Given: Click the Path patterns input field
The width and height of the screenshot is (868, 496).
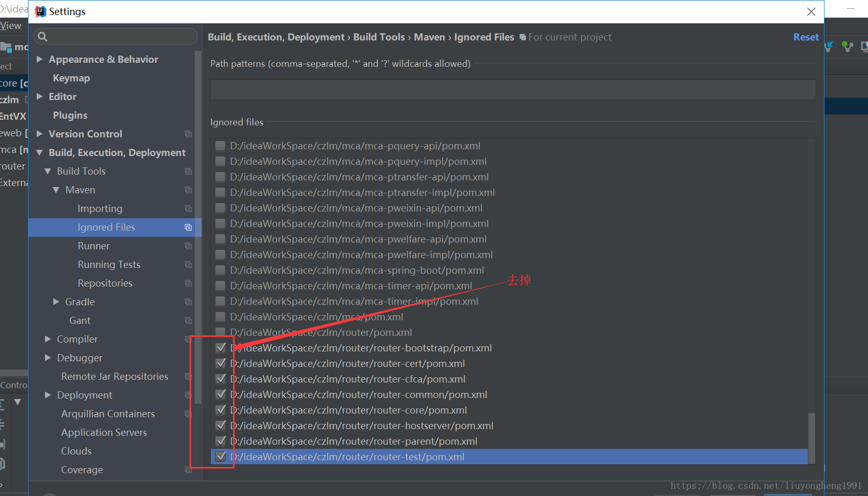Looking at the screenshot, I should (x=513, y=90).
